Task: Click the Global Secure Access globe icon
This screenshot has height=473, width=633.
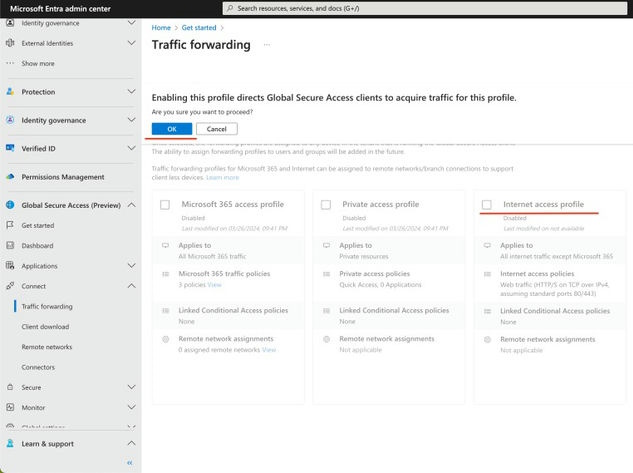Action: (x=10, y=205)
